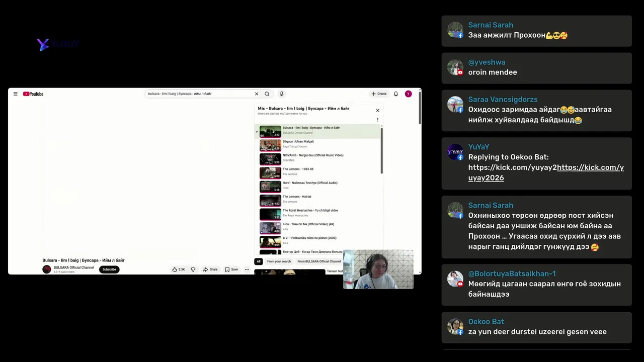
Task: Click the YuYaY chat username
Action: point(478,147)
